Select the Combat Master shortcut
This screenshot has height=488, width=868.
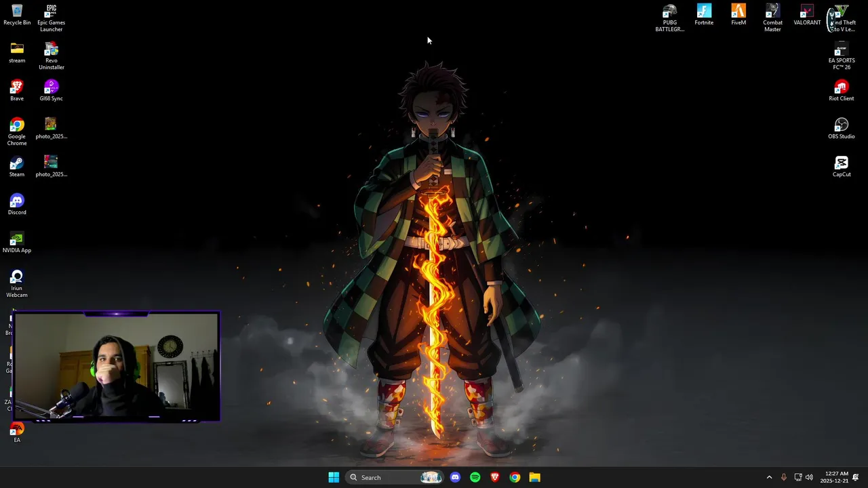click(773, 18)
